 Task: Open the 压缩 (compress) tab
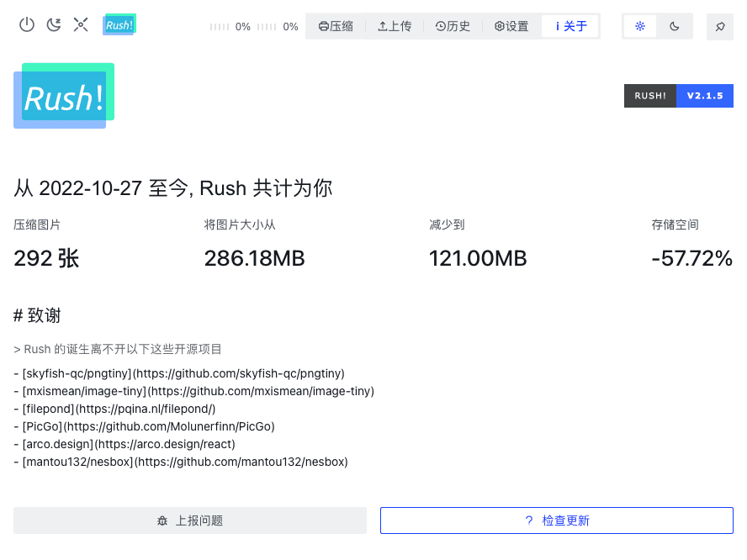tap(336, 26)
